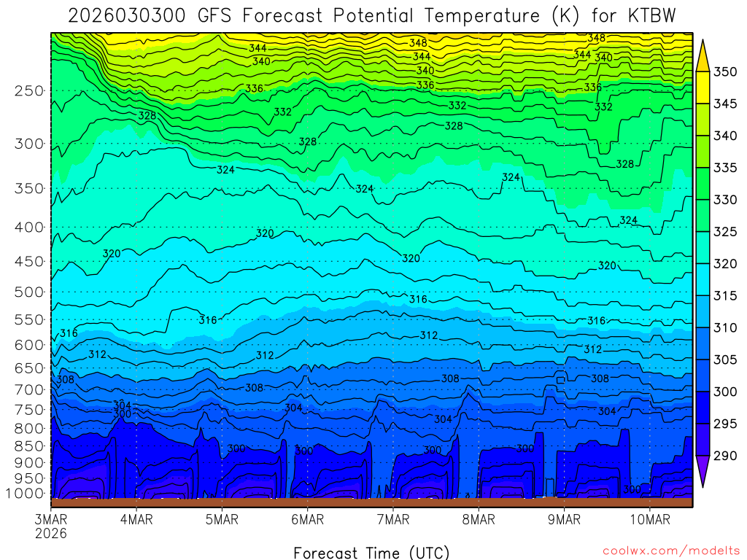Click the 500 pressure level label

29,292
